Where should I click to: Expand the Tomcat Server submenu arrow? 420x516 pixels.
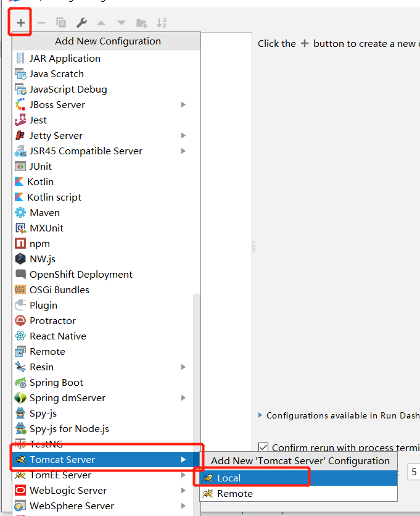[x=183, y=460]
